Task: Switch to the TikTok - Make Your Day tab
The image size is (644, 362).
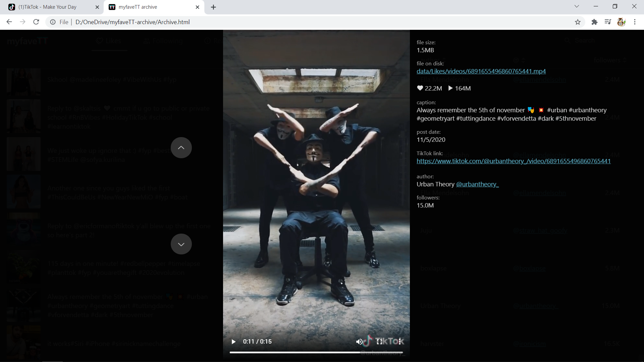Action: 54,7
